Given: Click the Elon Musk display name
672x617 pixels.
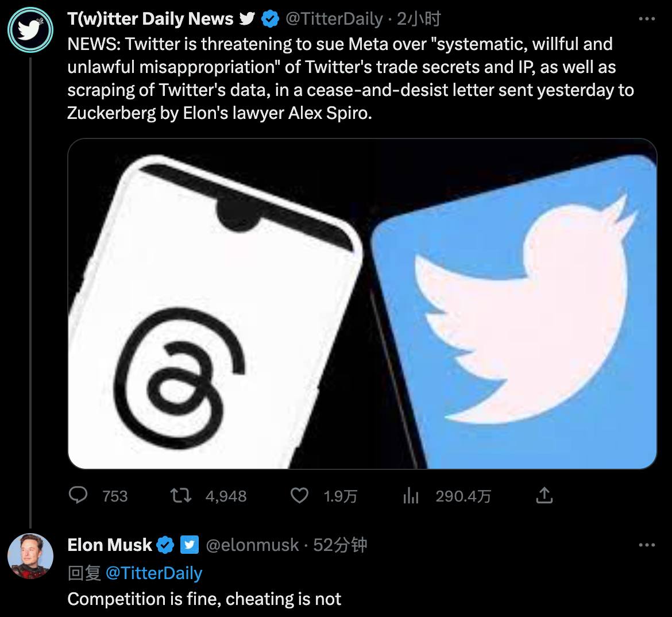Looking at the screenshot, I should click(x=110, y=545).
